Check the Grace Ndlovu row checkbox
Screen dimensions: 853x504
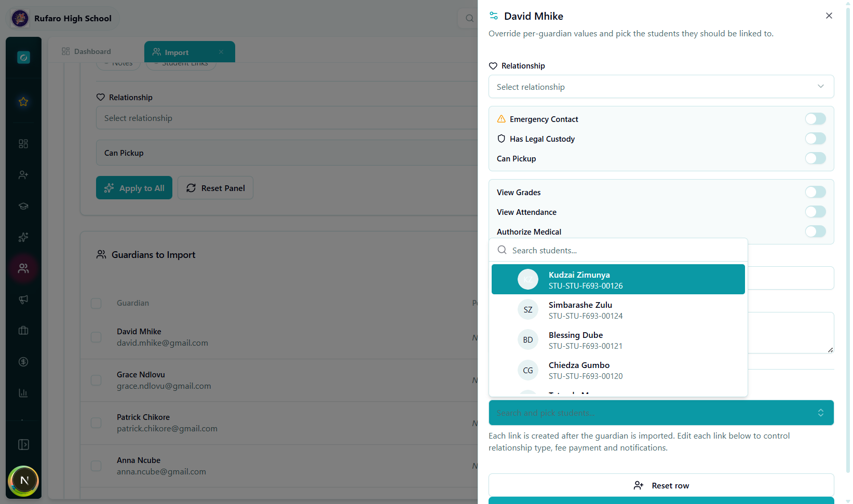coord(96,380)
